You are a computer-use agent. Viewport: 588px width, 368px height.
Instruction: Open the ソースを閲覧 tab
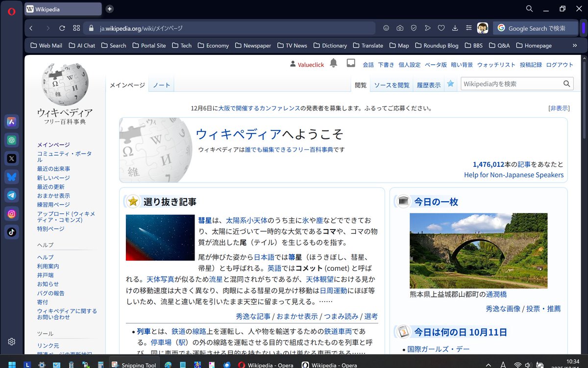pos(392,85)
